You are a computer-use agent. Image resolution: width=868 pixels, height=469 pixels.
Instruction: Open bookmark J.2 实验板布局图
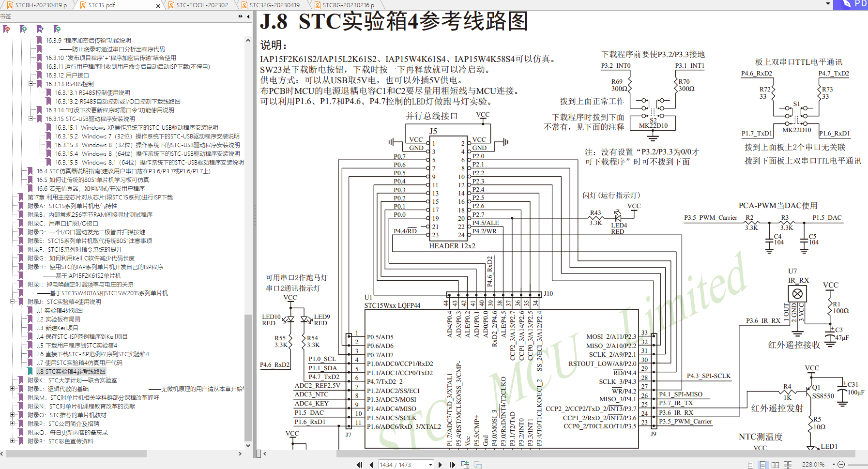58,319
